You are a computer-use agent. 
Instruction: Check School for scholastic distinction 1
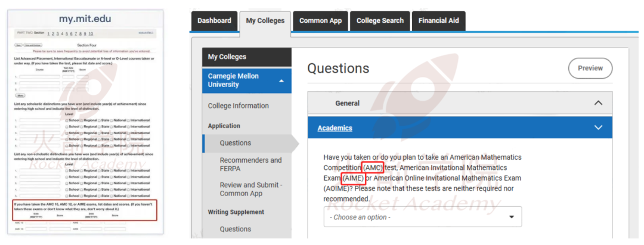coord(67,120)
